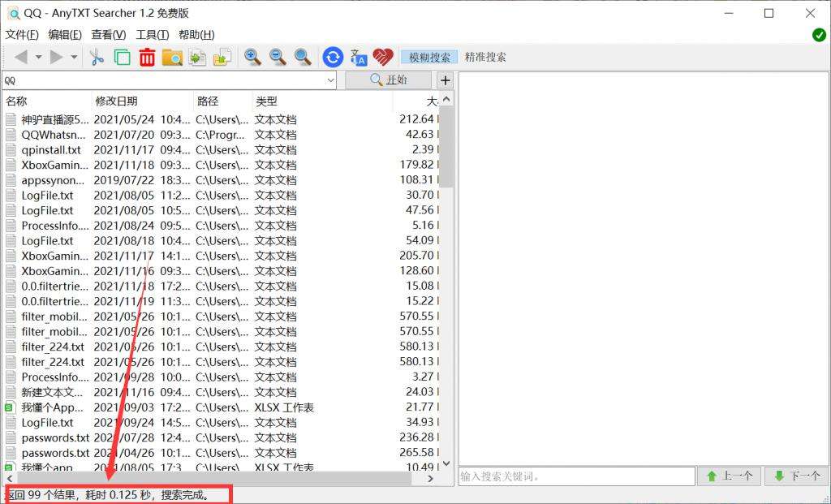Click the 上一个 previous button
The width and height of the screenshot is (831, 504).
(x=730, y=476)
